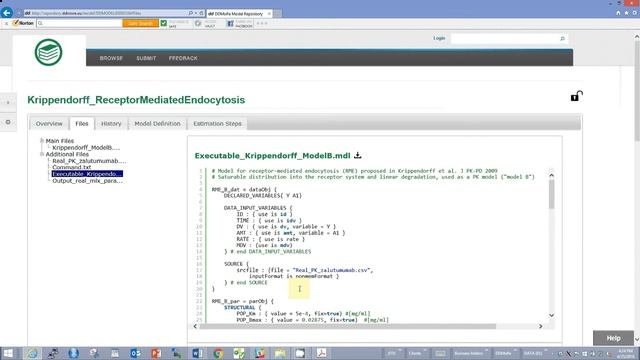Click the Login link
Viewport: 640px width, 360px height.
439,38
